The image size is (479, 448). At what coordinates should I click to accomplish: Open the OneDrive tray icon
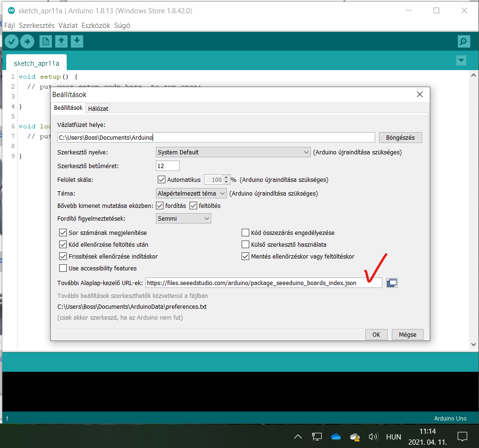click(x=336, y=437)
